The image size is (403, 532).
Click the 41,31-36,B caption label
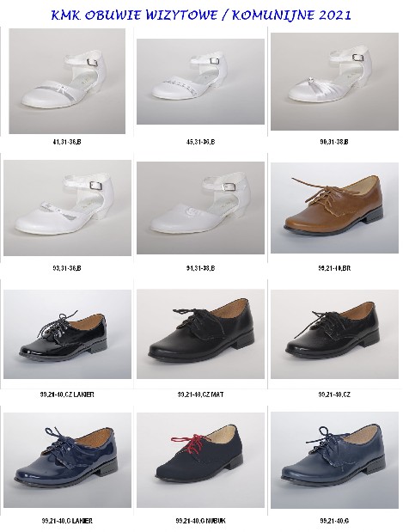click(x=67, y=142)
